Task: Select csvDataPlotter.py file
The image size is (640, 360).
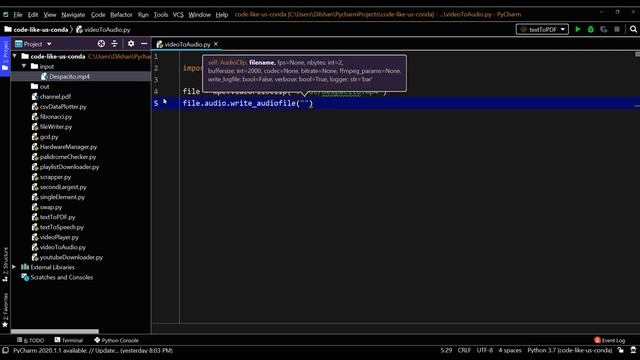Action: pyautogui.click(x=63, y=107)
